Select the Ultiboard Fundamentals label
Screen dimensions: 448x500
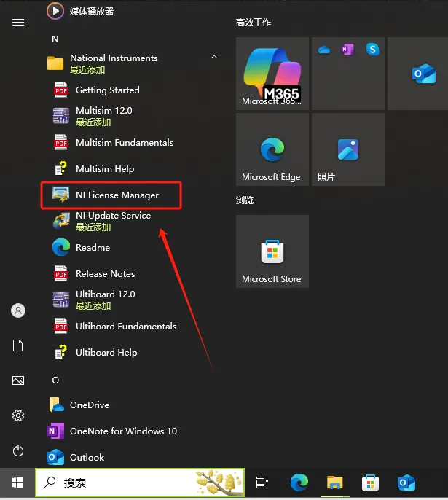tap(126, 327)
